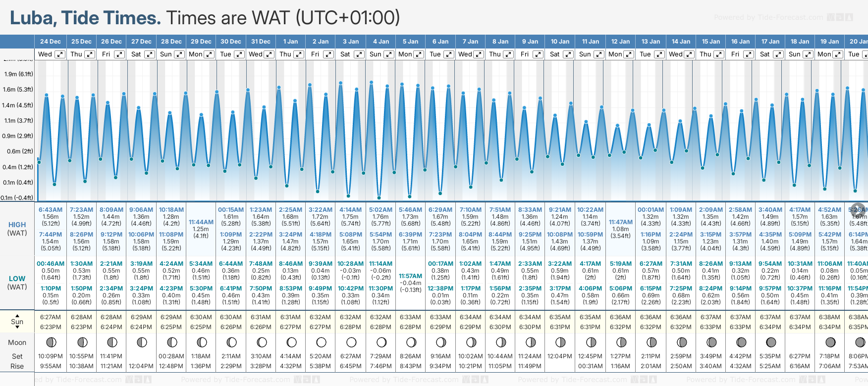Select the 1 Jan date header
This screenshot has width=868, height=386.
290,42
